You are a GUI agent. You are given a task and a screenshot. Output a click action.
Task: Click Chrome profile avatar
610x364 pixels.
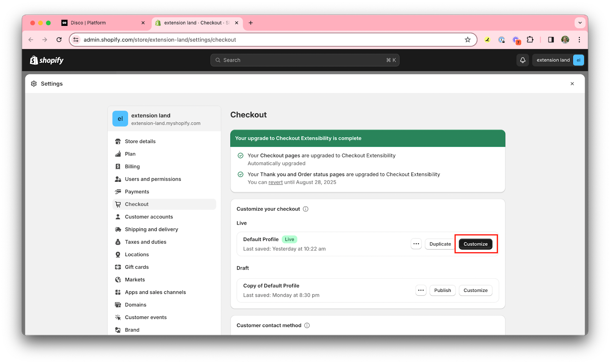[x=565, y=40]
